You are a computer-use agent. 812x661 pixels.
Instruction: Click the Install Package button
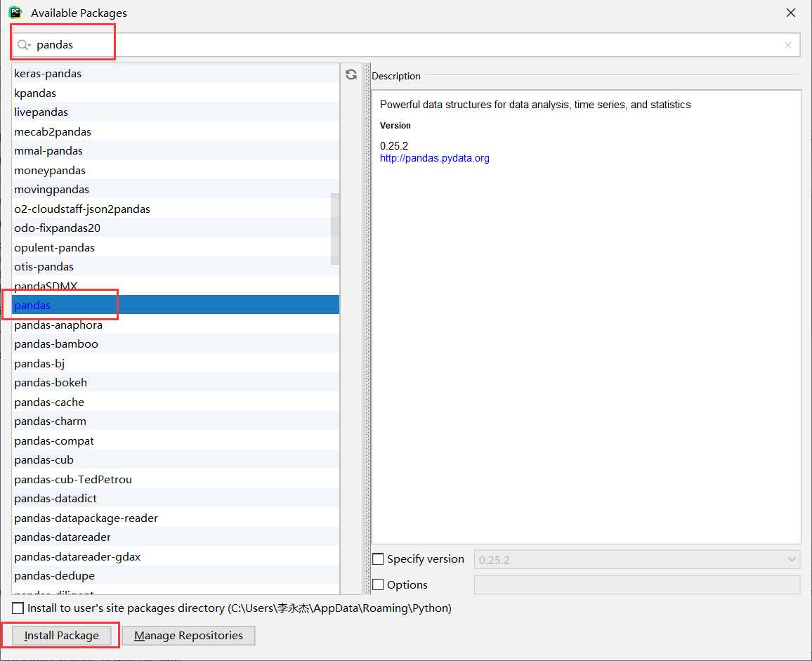(61, 636)
